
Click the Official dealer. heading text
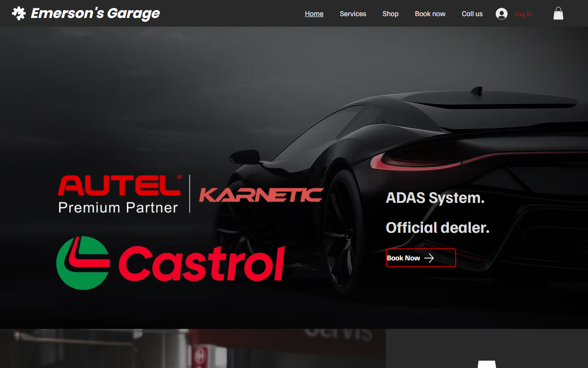coord(438,228)
